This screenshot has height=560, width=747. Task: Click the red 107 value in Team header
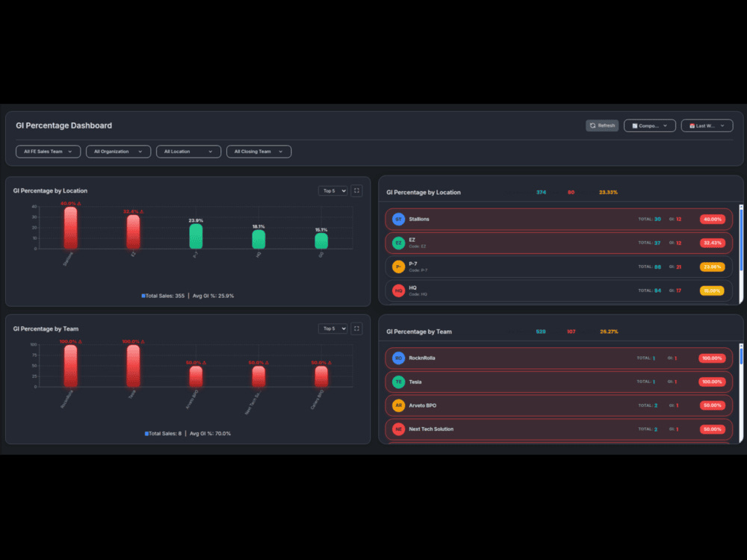(x=571, y=332)
